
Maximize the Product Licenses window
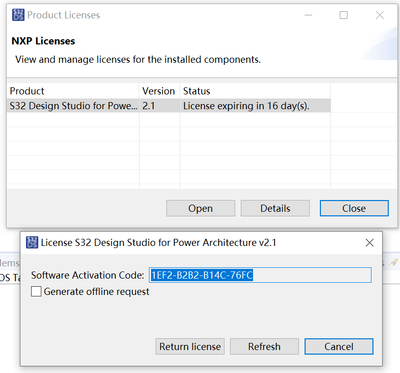344,15
